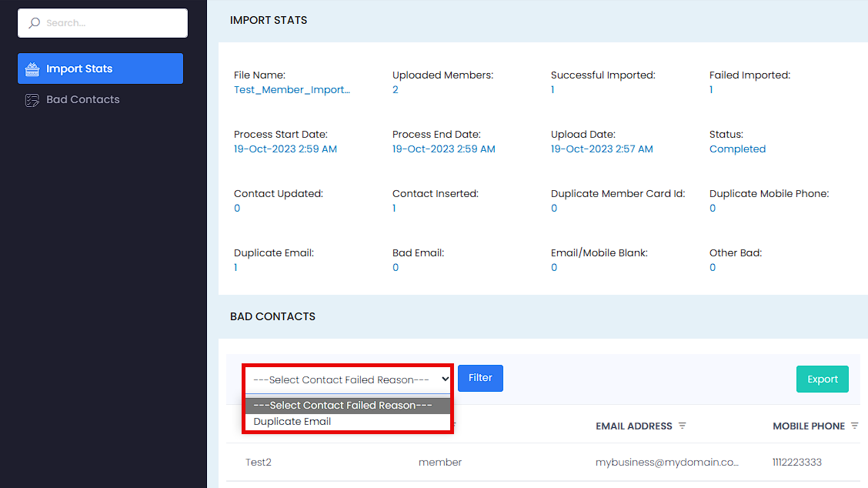Image resolution: width=868 pixels, height=488 pixels.
Task: Click the Contact Updated value 0
Action: click(x=237, y=209)
